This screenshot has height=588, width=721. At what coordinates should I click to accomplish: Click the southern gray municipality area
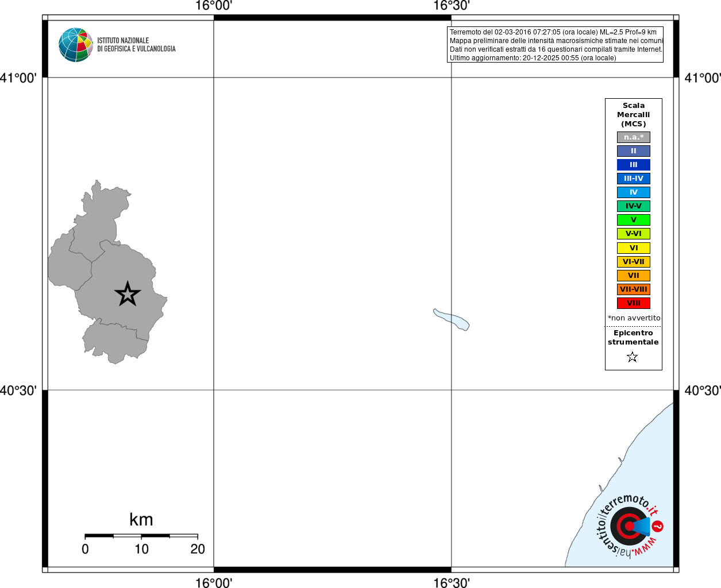click(114, 342)
